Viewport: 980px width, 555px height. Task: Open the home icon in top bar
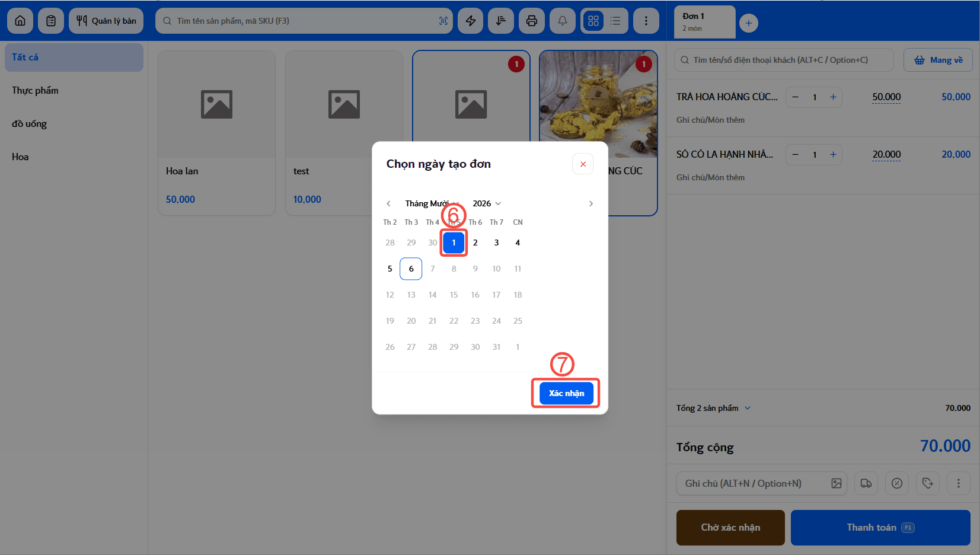(20, 21)
